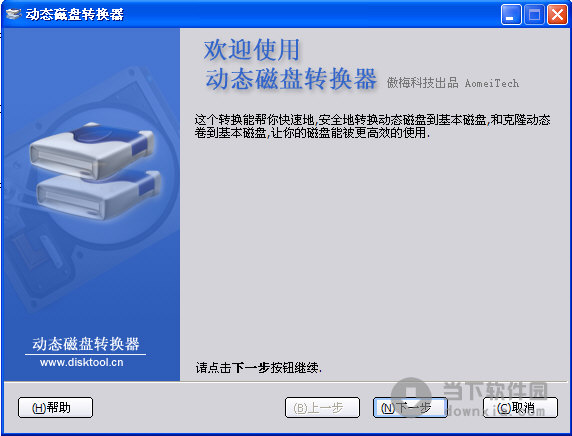
Task: Click the upper disk drive in the illustration
Action: click(x=92, y=150)
